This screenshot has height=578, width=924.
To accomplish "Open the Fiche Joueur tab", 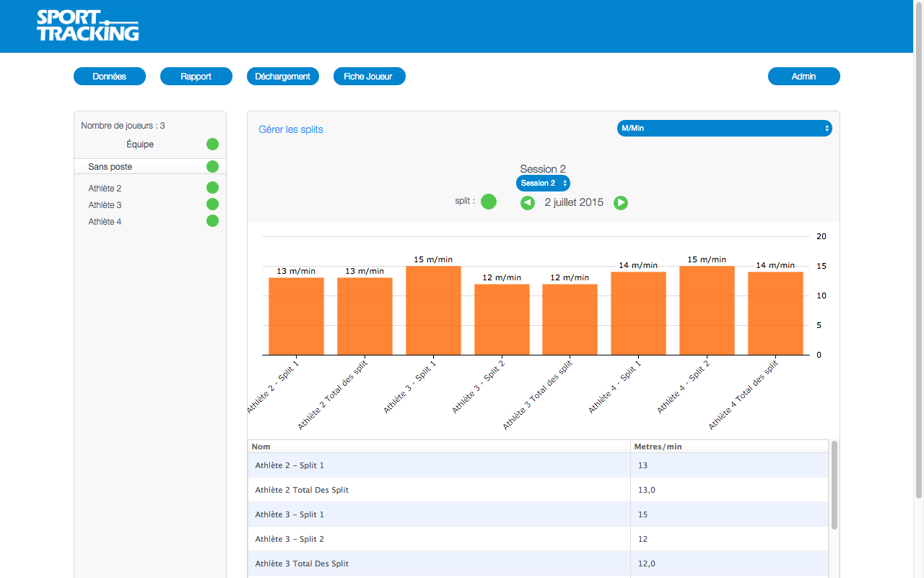I will [x=370, y=77].
